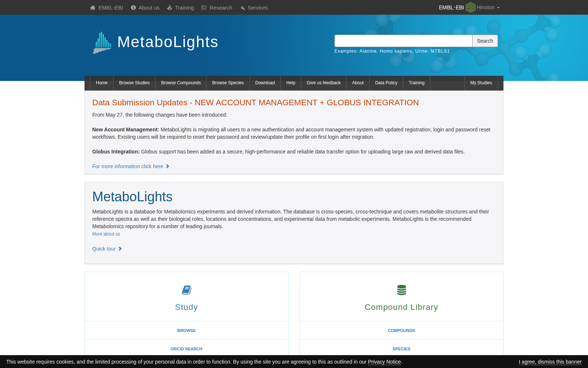Open the About navigation item
The height and width of the screenshot is (368, 588).
[x=358, y=83]
